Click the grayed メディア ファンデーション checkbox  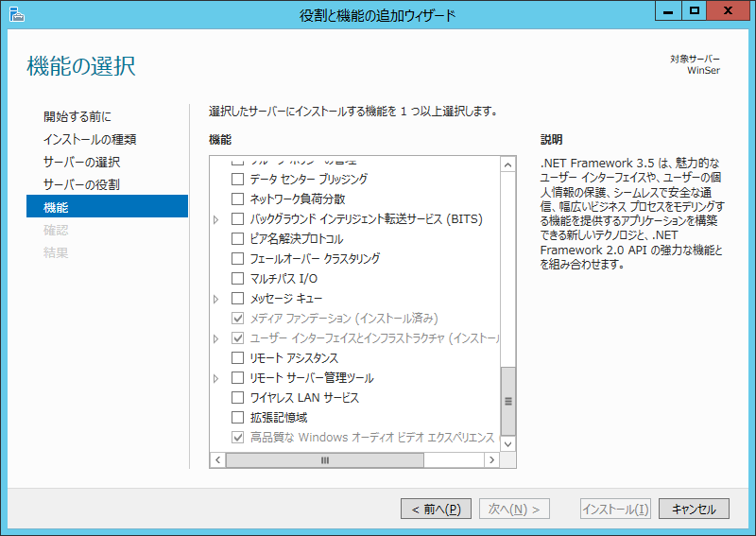coord(238,319)
